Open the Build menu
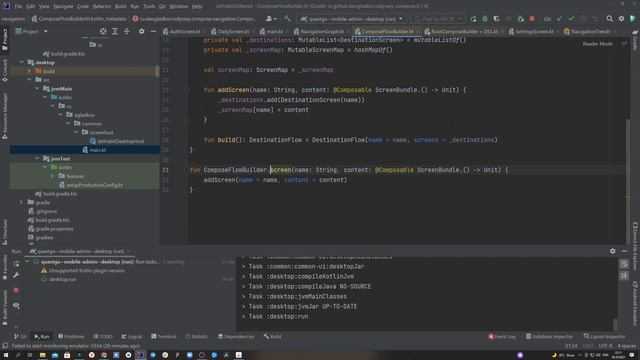 click(x=120, y=7)
